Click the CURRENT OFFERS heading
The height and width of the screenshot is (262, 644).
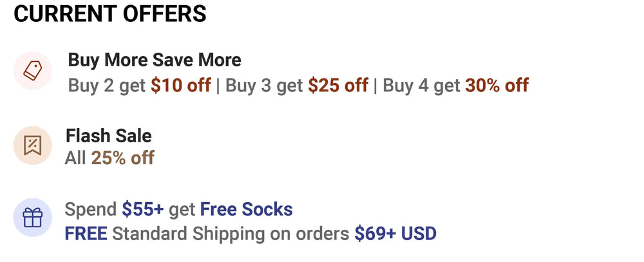pos(110,14)
